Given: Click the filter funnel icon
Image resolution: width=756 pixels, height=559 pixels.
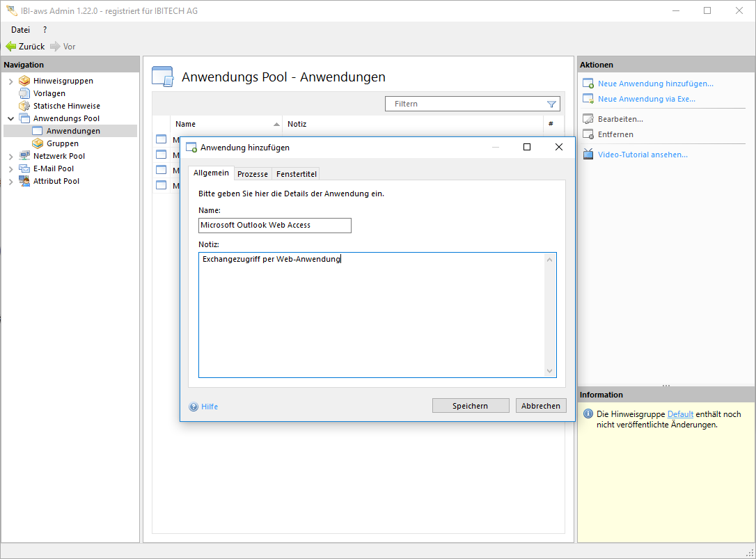Looking at the screenshot, I should pos(551,104).
